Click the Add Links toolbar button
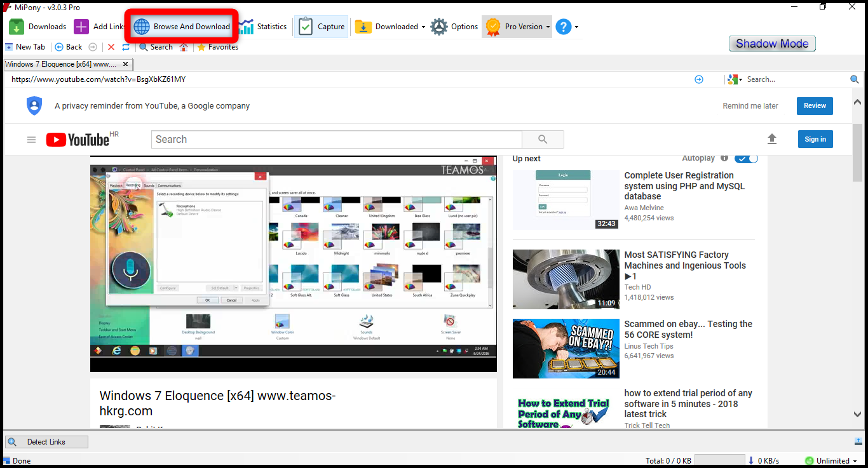868x468 pixels. coord(99,27)
